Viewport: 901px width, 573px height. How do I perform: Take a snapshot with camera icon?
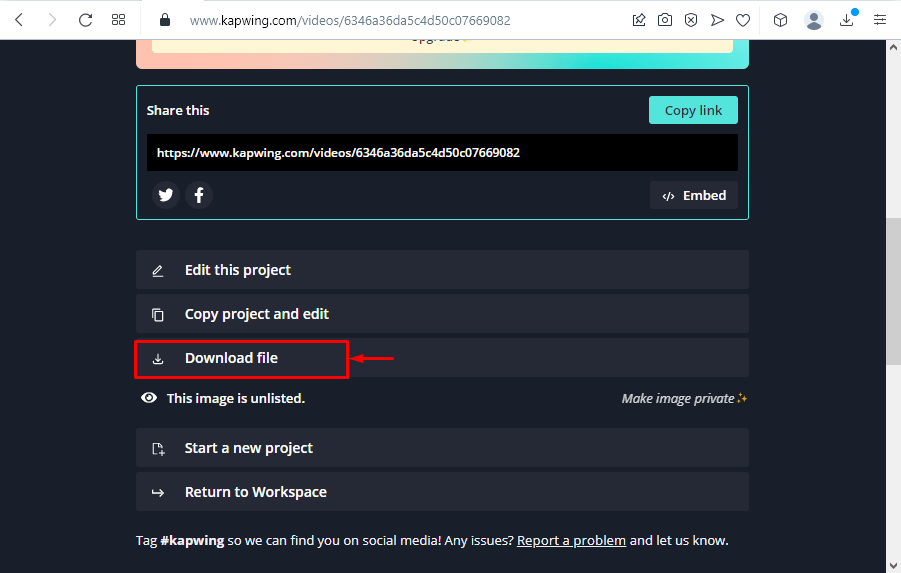[665, 20]
